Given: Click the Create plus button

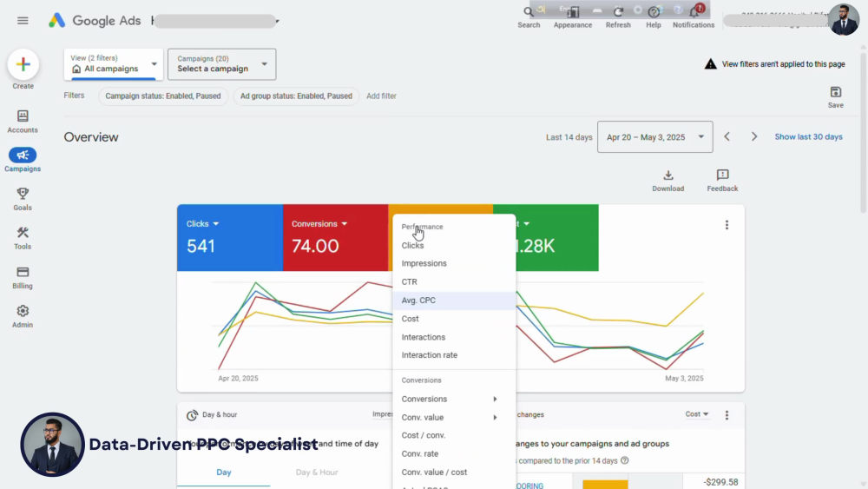Looking at the screenshot, I should coord(23,64).
